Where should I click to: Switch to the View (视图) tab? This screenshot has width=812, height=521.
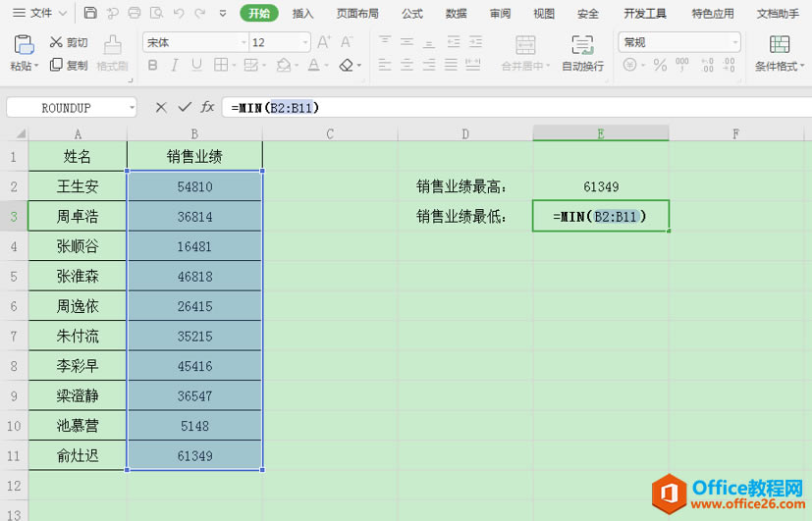click(544, 14)
